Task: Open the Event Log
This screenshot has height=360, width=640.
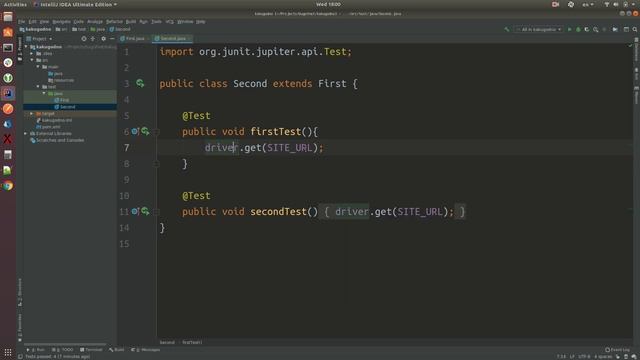Action: pos(617,350)
